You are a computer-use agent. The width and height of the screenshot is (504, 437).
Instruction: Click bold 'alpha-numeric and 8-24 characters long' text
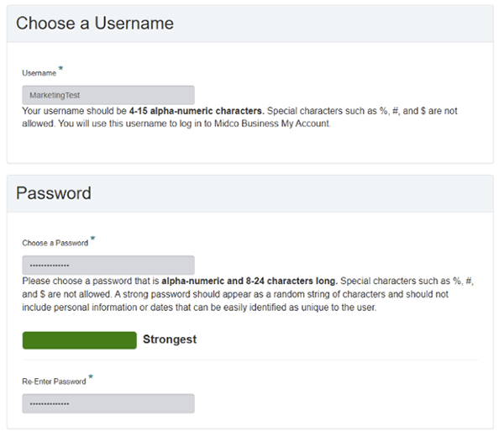(x=249, y=281)
